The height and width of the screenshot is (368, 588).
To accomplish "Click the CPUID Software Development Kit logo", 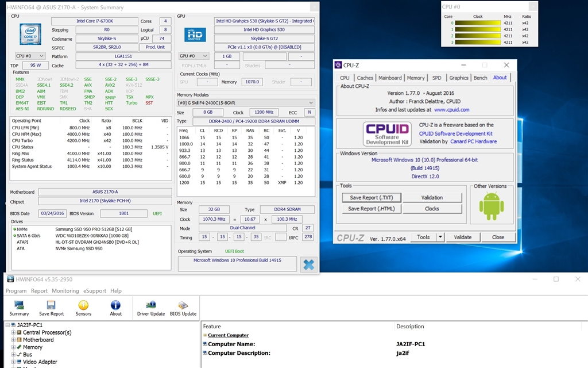I will (x=386, y=134).
